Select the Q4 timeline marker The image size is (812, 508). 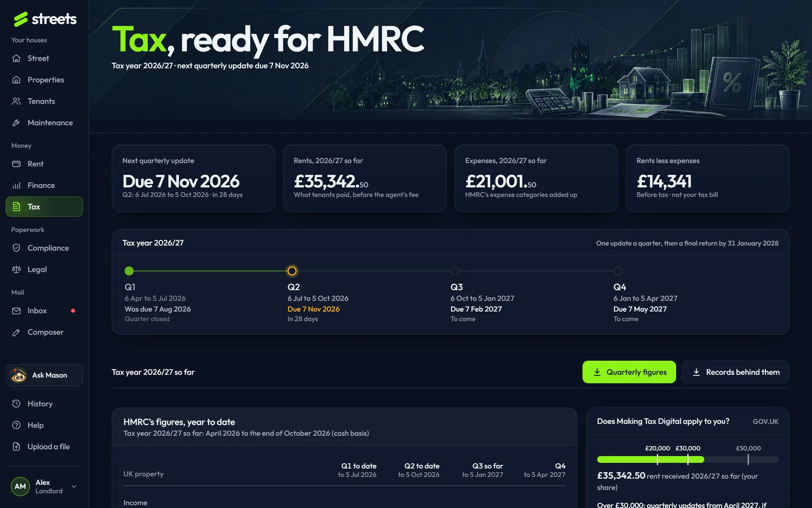pyautogui.click(x=618, y=271)
